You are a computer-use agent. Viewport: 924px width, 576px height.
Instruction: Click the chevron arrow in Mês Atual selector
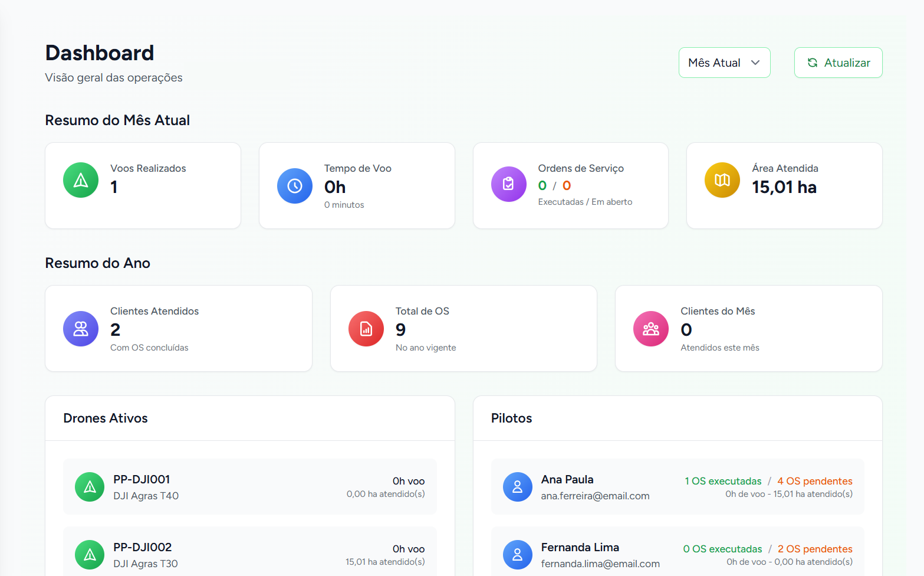(755, 63)
